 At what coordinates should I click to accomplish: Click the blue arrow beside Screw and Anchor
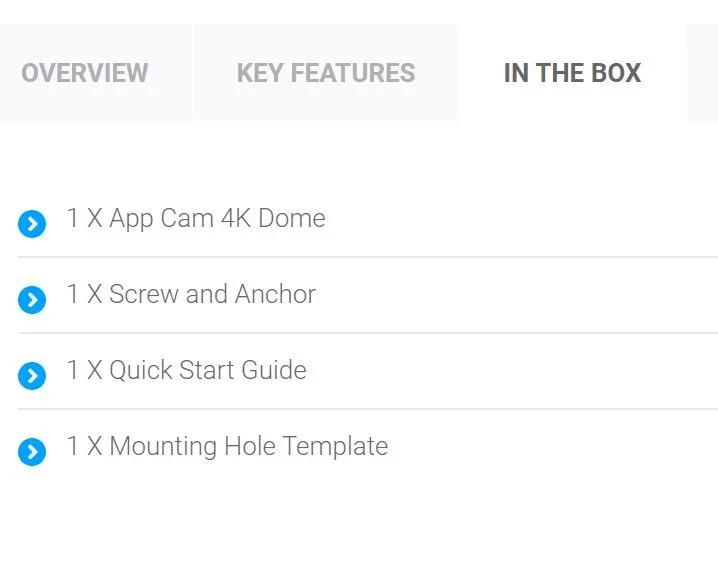coord(32,300)
